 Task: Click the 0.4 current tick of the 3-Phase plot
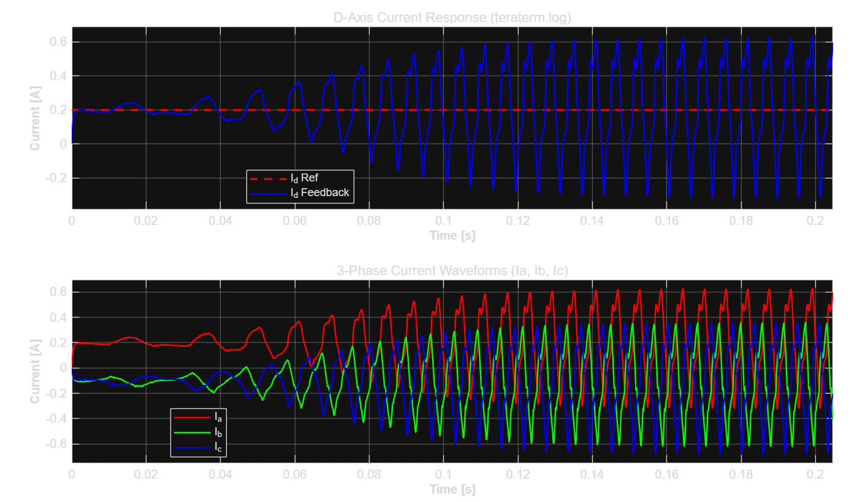pos(58,318)
